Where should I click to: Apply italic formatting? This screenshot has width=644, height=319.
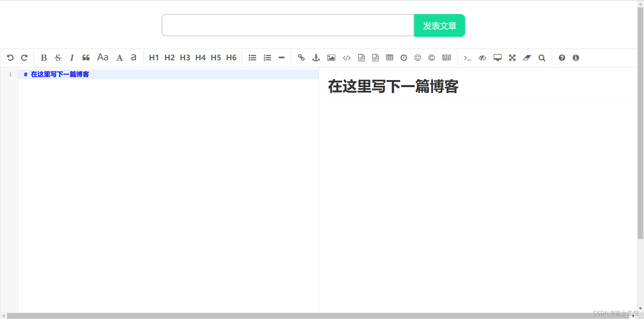[x=72, y=58]
